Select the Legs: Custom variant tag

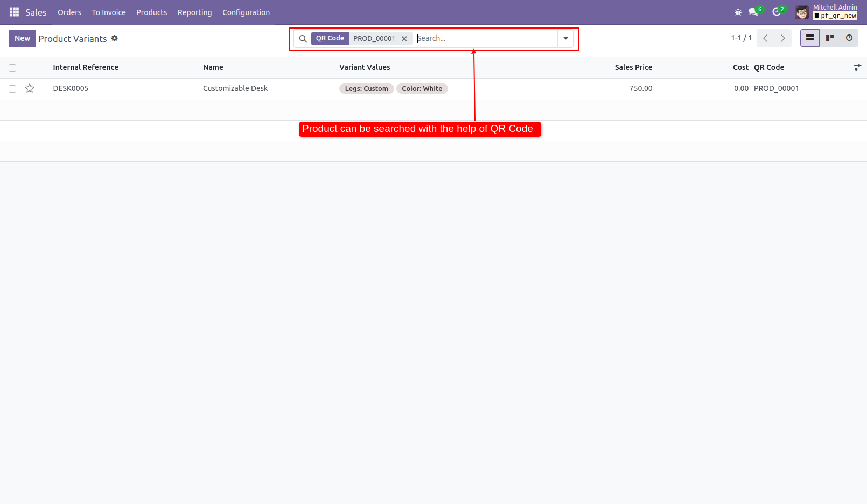366,88
